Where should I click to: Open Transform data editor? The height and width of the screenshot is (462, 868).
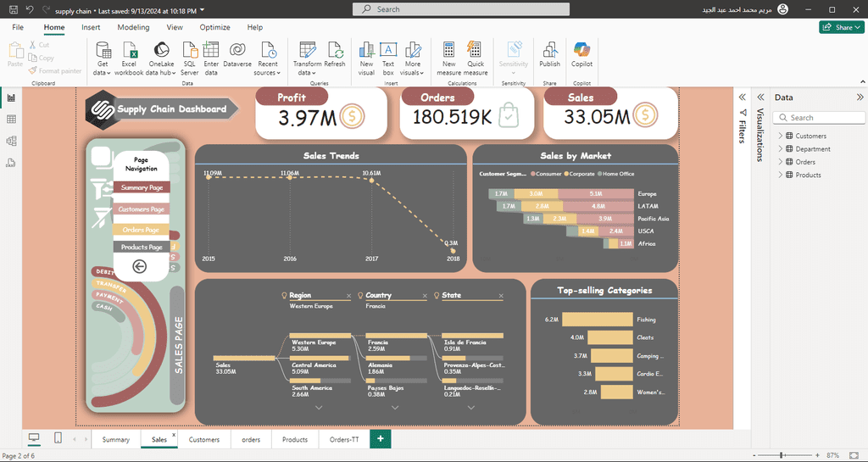click(307, 58)
